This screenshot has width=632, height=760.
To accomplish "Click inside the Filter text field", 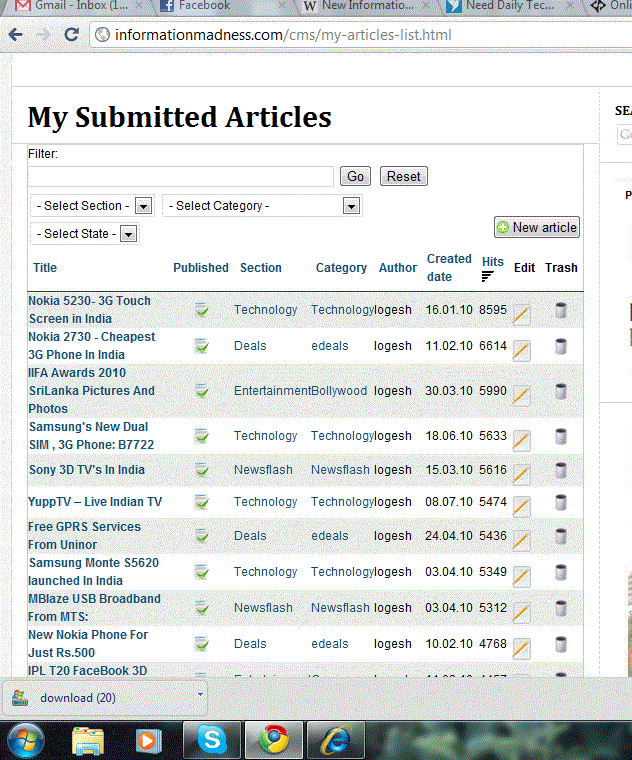I will pos(181,176).
